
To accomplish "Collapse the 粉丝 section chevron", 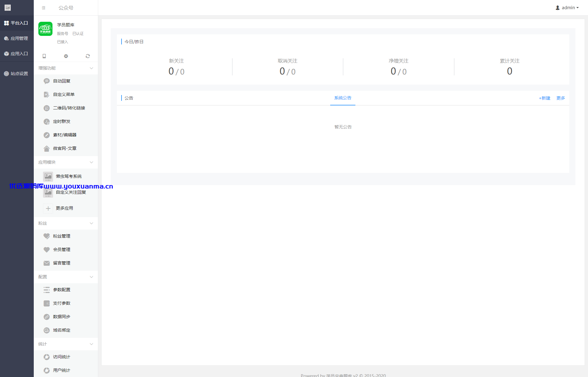I will click(x=91, y=223).
